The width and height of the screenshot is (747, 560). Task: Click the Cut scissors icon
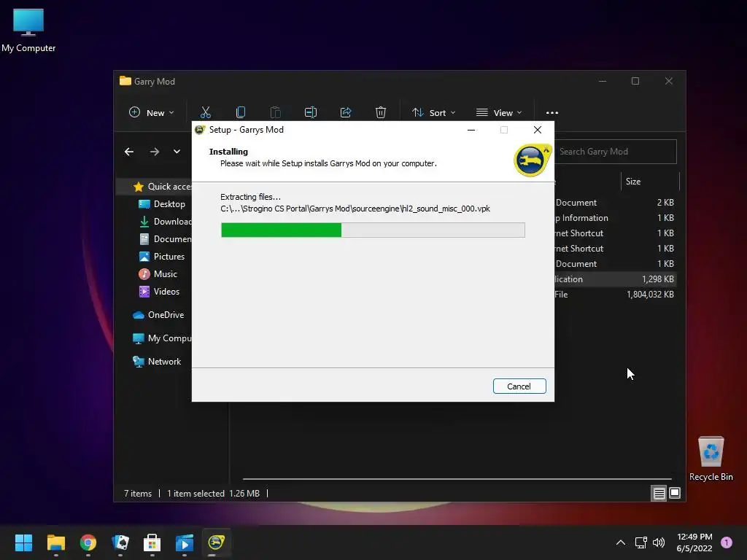(x=205, y=113)
